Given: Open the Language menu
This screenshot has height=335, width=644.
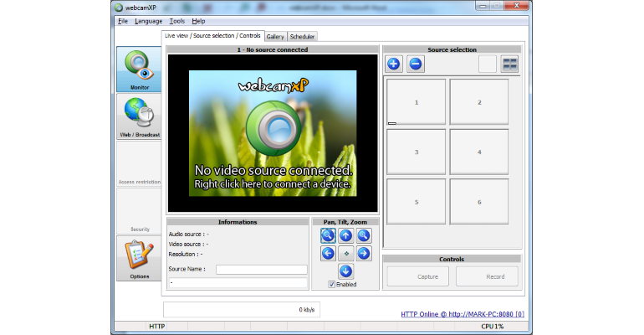Looking at the screenshot, I should click(x=148, y=21).
